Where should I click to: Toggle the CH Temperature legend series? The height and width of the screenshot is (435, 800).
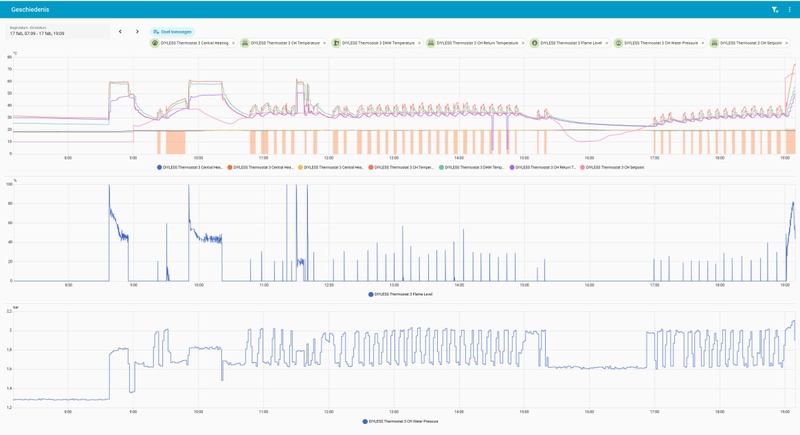click(x=402, y=167)
